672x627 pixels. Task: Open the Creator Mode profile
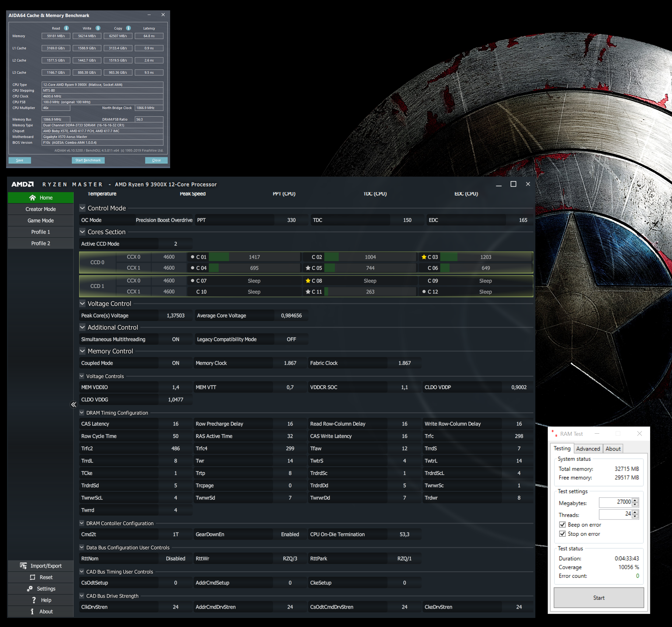[x=40, y=209]
